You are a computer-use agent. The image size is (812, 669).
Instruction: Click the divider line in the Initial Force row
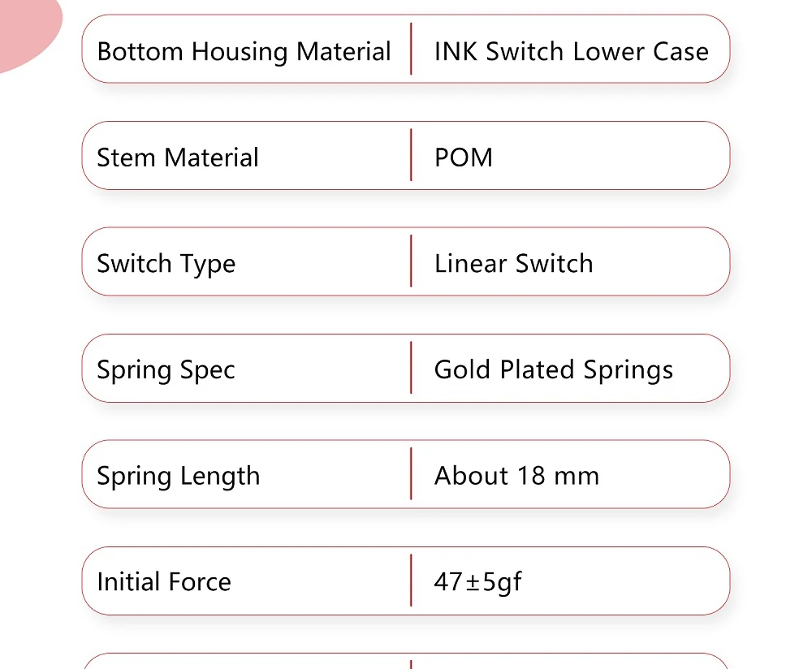[411, 580]
